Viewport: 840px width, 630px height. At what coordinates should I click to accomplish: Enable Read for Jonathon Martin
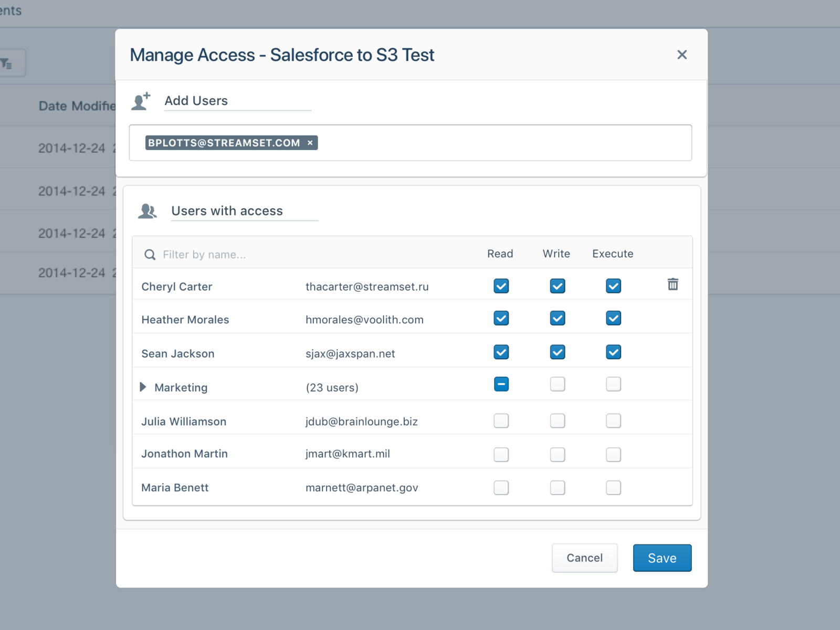[x=501, y=454]
